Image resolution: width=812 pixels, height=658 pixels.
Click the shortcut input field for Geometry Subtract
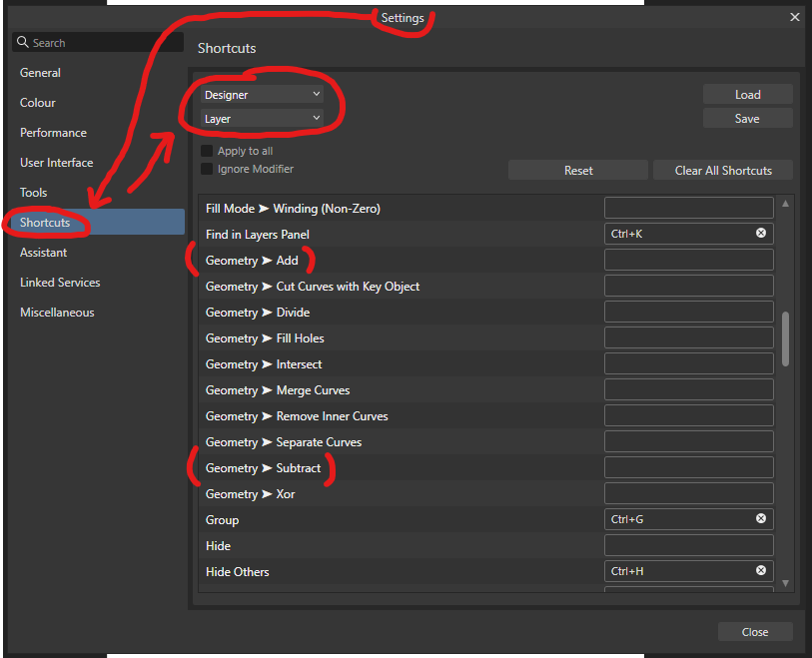pyautogui.click(x=688, y=466)
